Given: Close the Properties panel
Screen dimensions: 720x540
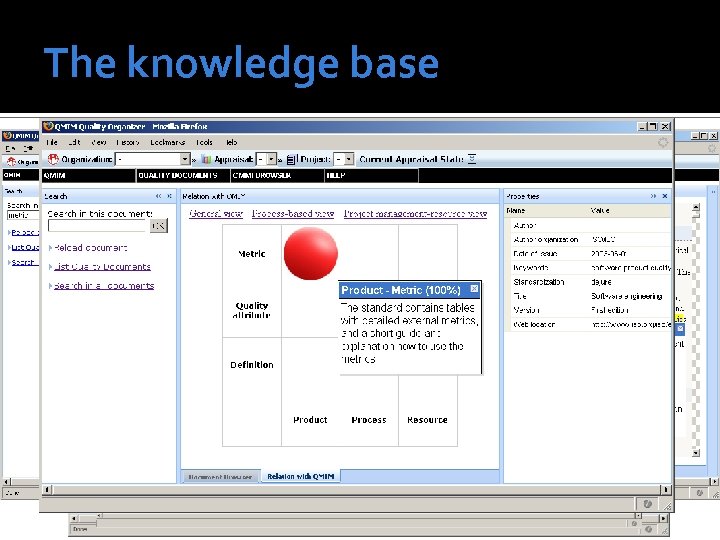Looking at the screenshot, I should 664,196.
